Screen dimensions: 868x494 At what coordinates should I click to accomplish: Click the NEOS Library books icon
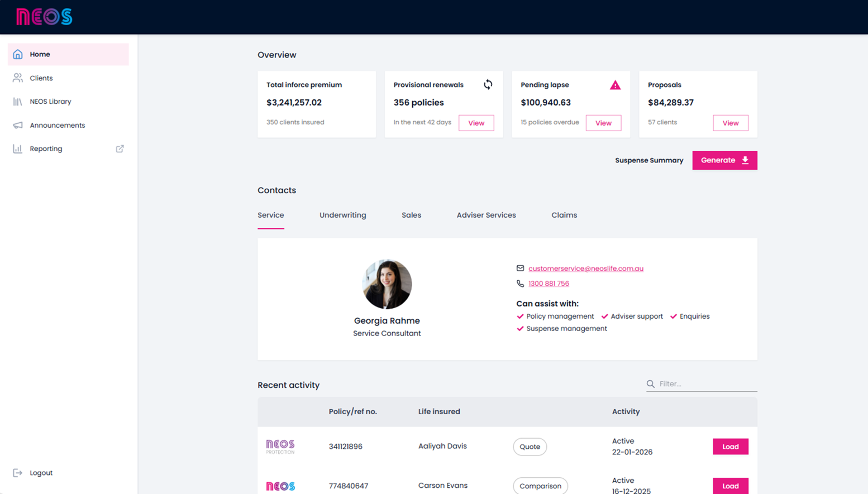tap(18, 102)
